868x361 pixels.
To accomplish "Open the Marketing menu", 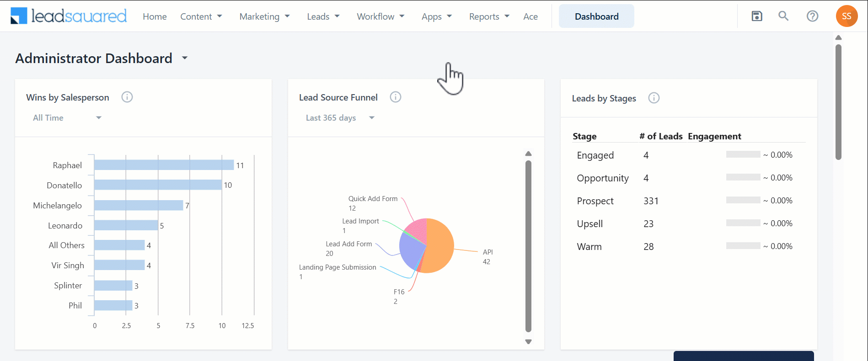I will click(264, 16).
